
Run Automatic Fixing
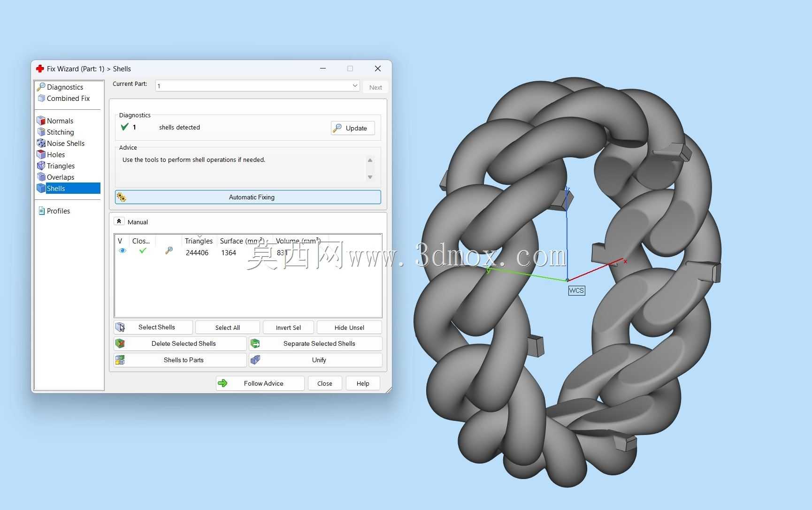coord(248,197)
